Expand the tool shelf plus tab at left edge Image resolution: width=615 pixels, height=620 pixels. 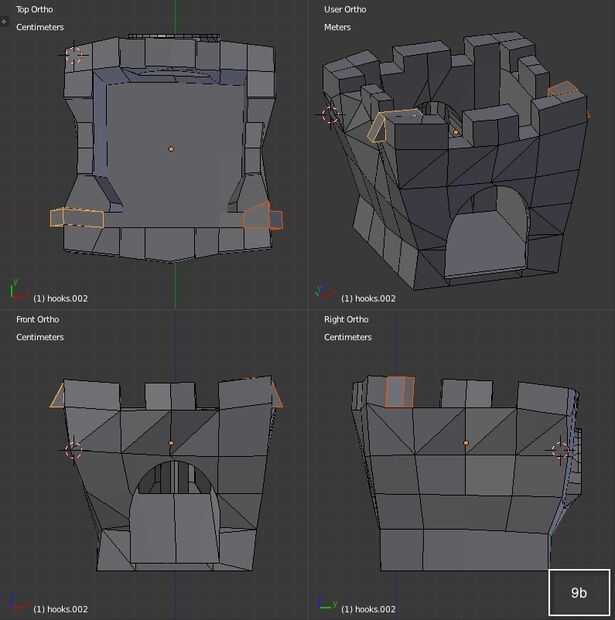(4, 21)
